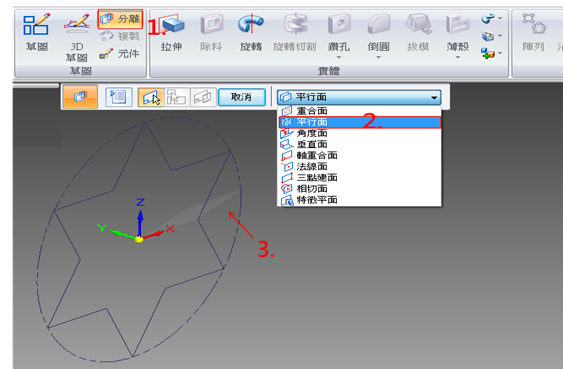
Task: Toggle the select-from-sketch step button
Action: (x=151, y=97)
